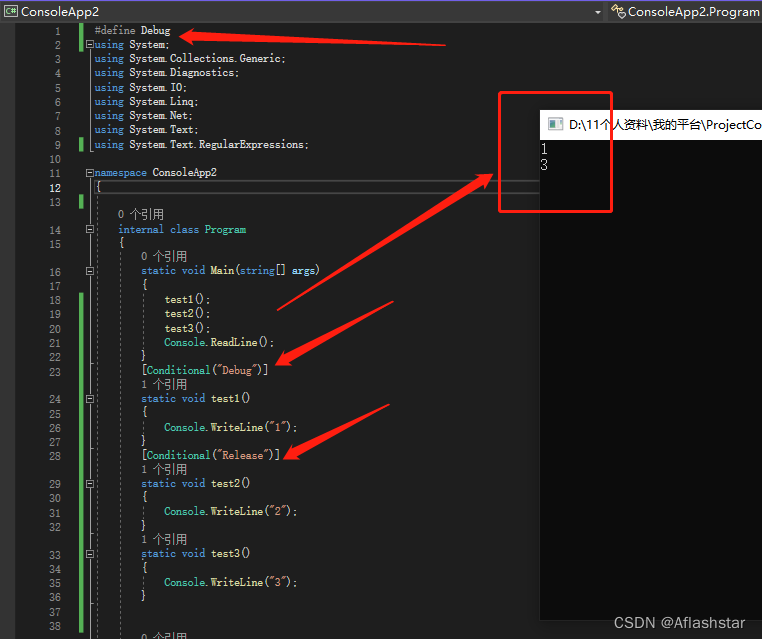Click the test2(); call in Main
762x639 pixels.
(187, 314)
